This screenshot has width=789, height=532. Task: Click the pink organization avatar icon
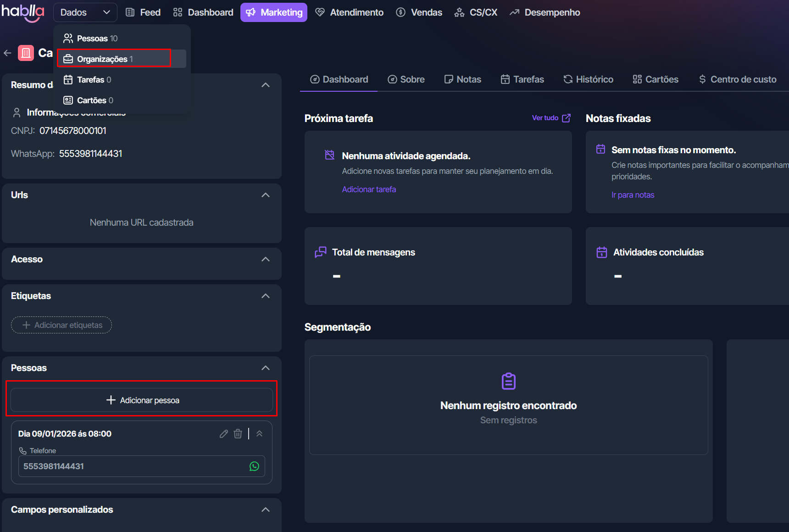[x=26, y=53]
